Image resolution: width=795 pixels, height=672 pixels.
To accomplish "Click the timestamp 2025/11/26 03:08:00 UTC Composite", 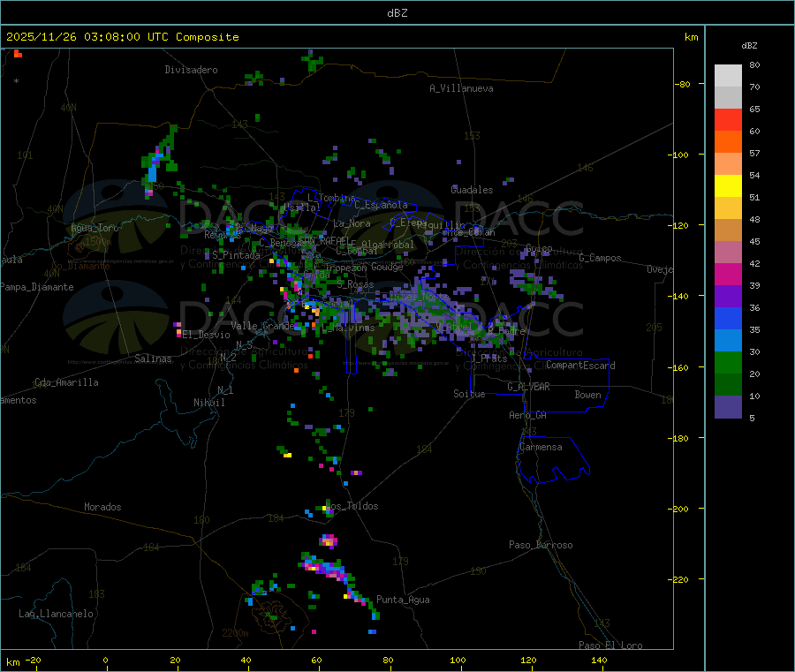I will pyautogui.click(x=122, y=37).
